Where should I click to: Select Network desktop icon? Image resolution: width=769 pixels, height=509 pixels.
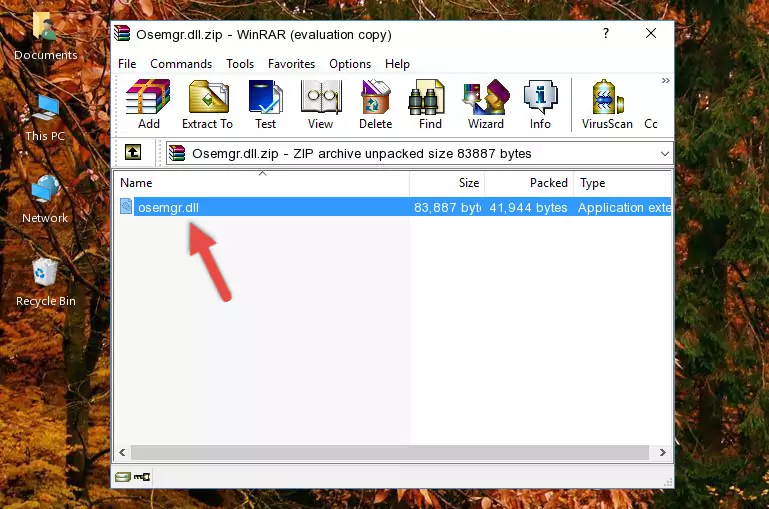45,200
